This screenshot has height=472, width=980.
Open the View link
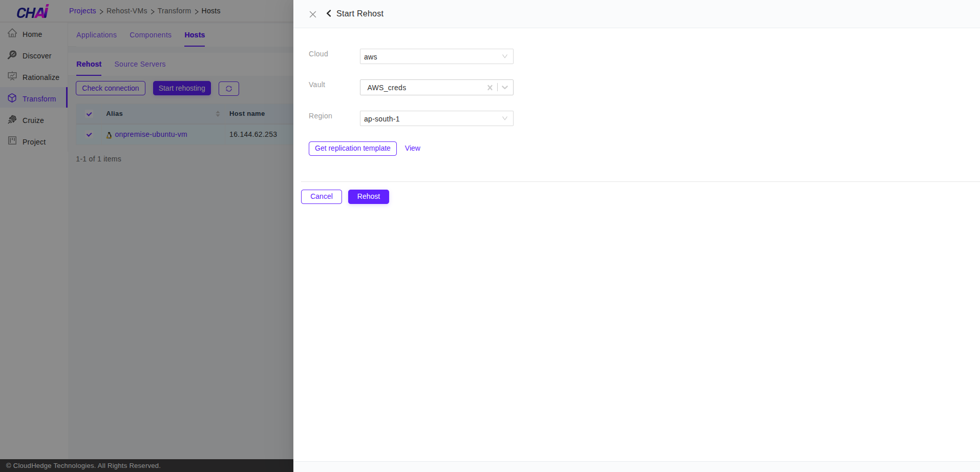tap(412, 148)
